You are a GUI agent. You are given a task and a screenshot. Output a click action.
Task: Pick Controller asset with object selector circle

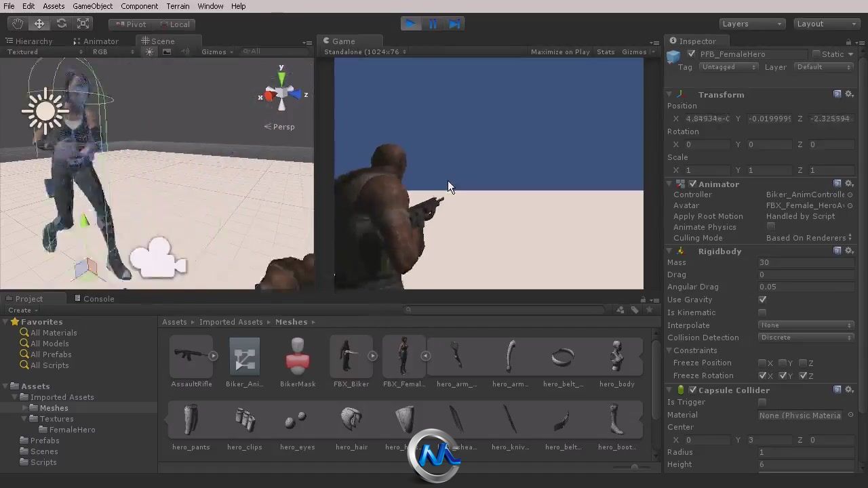(850, 195)
